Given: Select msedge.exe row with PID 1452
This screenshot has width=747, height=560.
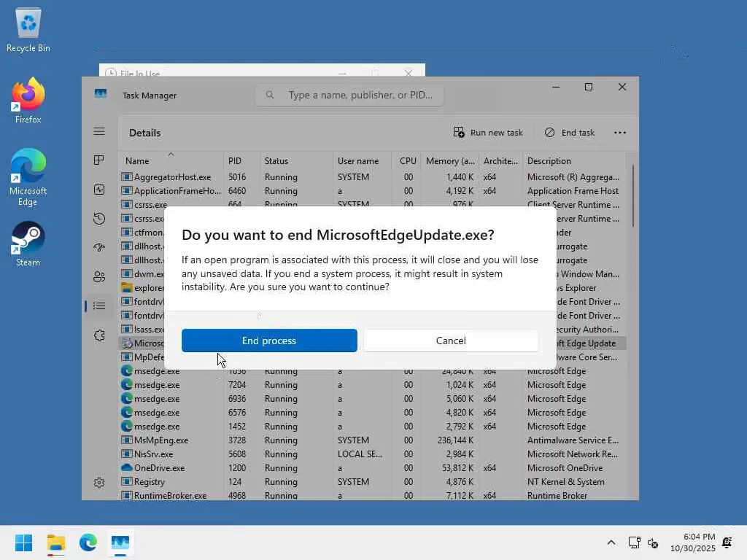Looking at the screenshot, I should pos(373,426).
